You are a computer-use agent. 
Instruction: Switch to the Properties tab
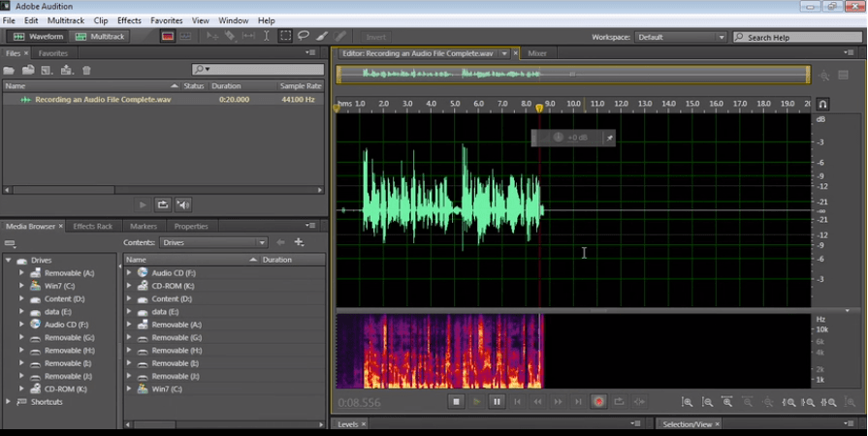pos(191,226)
